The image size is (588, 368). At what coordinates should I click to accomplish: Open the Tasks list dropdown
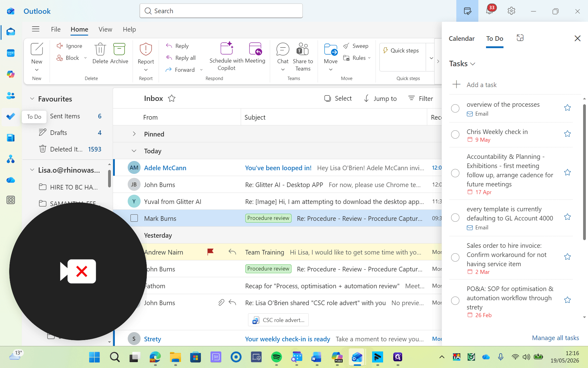click(x=462, y=64)
